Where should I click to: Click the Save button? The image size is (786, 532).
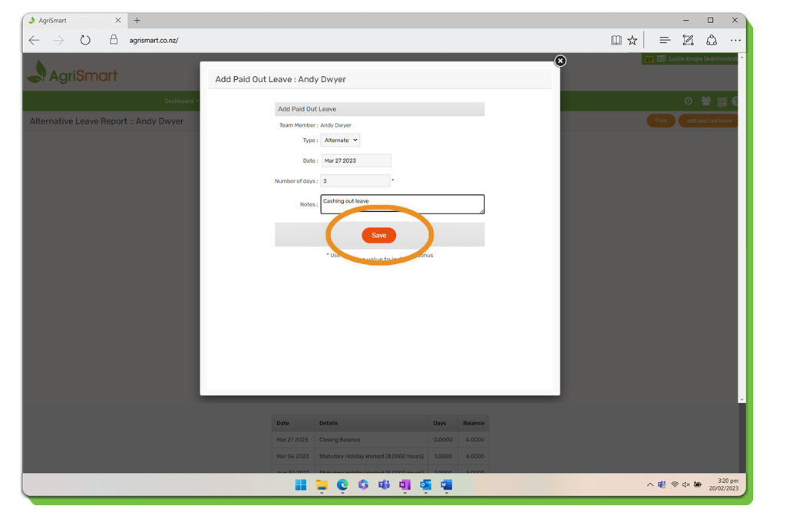378,236
